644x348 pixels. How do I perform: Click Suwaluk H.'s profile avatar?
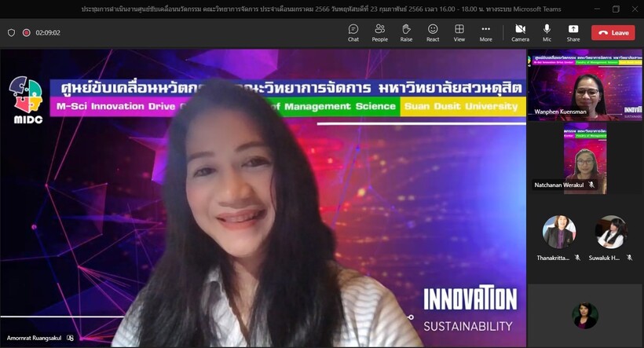tap(610, 233)
